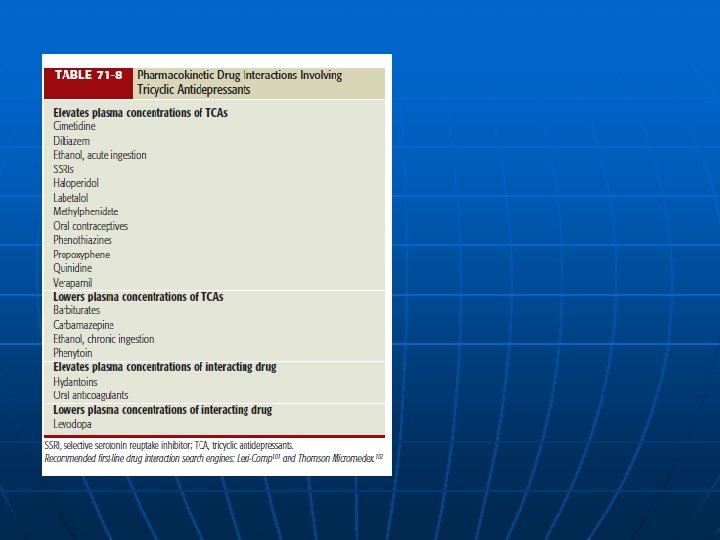Select the Phenytoin entry
Image resolution: width=720 pixels, height=540 pixels.
click(x=73, y=353)
